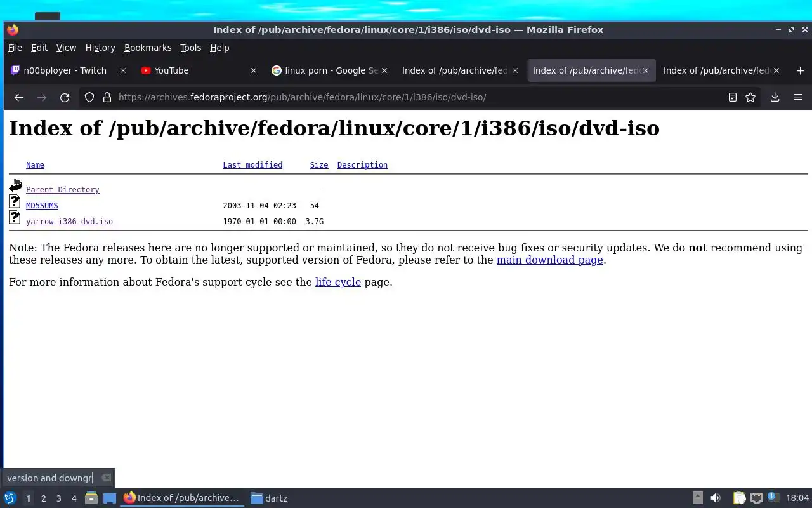This screenshot has width=812, height=508.
Task: Download yarrow-i386-dvd.iso link
Action: 69,222
